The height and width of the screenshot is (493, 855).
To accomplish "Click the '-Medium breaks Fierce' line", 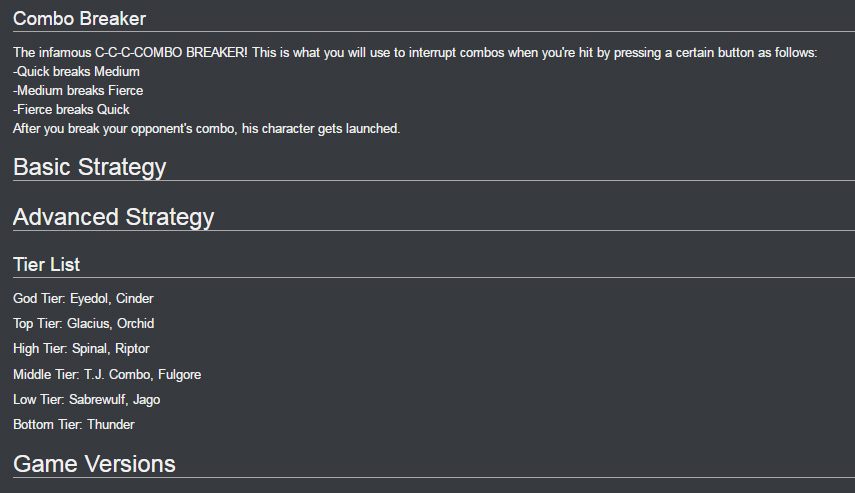I will pos(78,91).
